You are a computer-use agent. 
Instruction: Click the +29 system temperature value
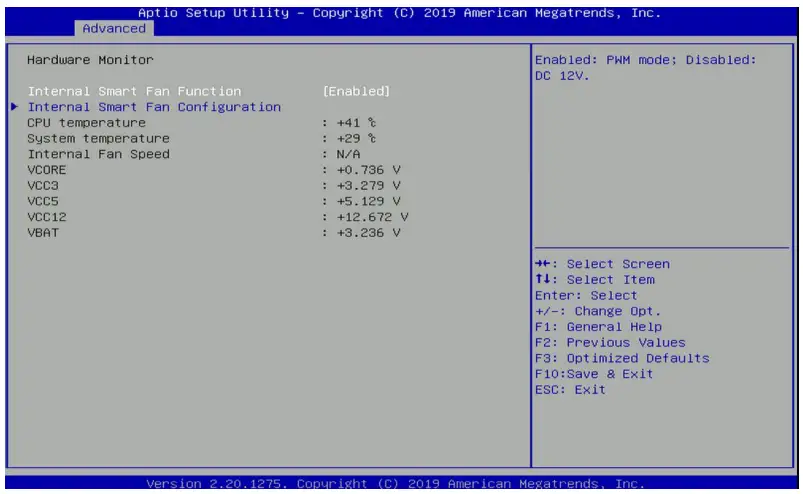point(356,139)
